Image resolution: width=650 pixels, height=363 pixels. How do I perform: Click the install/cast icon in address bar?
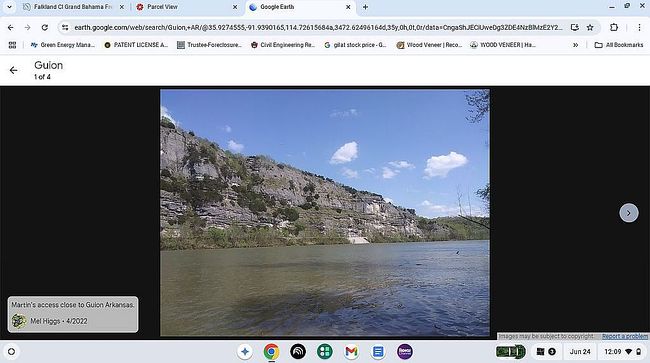[x=575, y=27]
